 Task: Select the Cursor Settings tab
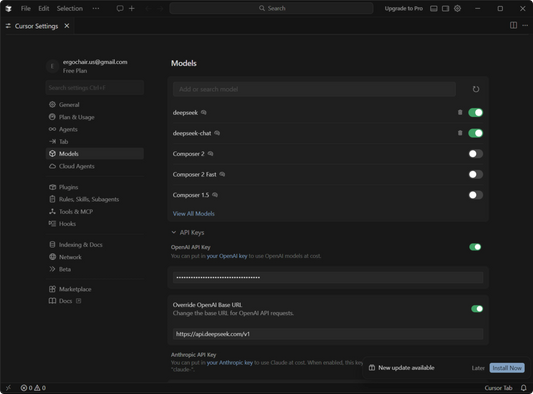(36, 26)
